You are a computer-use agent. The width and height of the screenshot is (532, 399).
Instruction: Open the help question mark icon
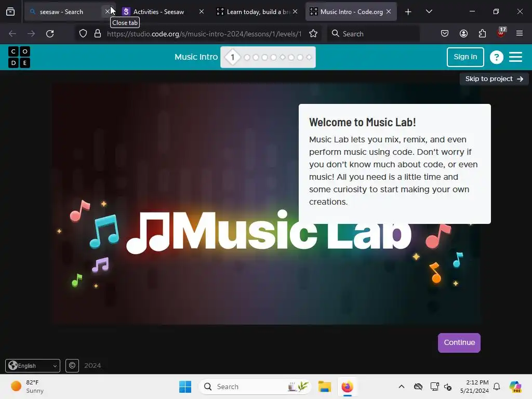tap(496, 57)
